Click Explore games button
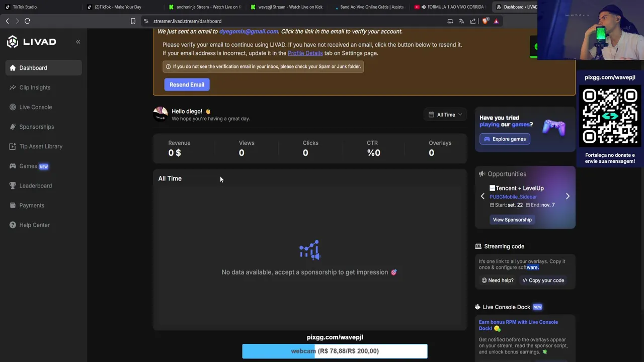Viewport: 644px width, 362px height. coord(505,139)
